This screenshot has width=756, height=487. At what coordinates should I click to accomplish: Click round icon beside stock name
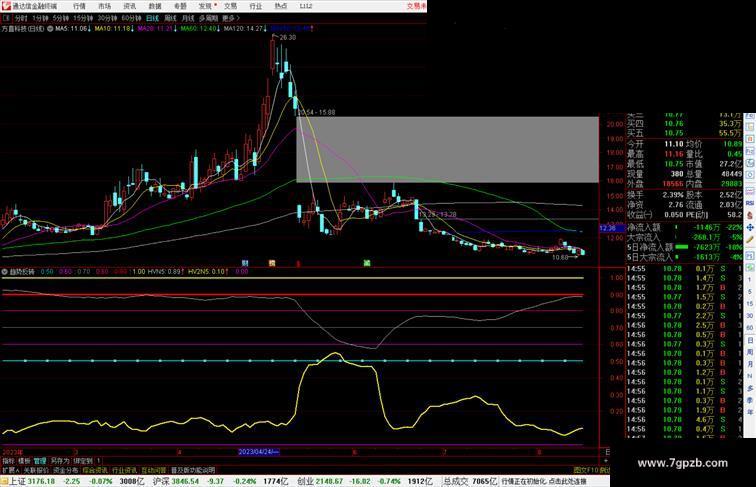click(50, 29)
